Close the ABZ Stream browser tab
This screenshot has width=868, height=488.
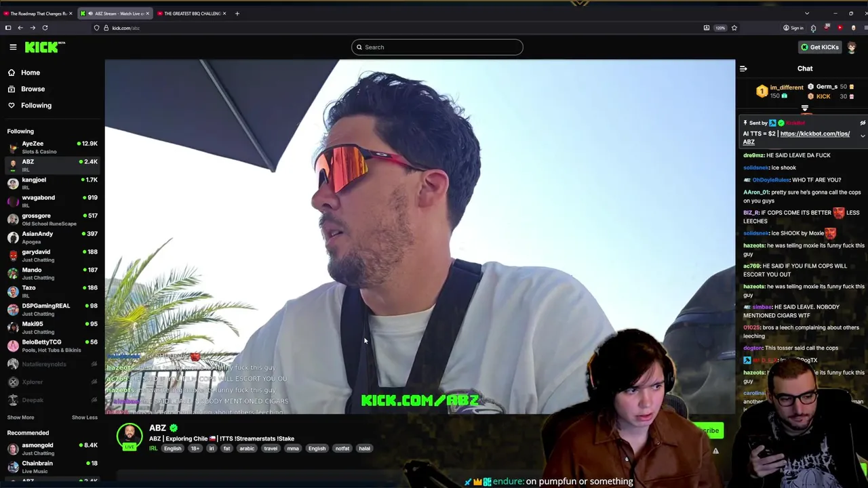pyautogui.click(x=147, y=14)
